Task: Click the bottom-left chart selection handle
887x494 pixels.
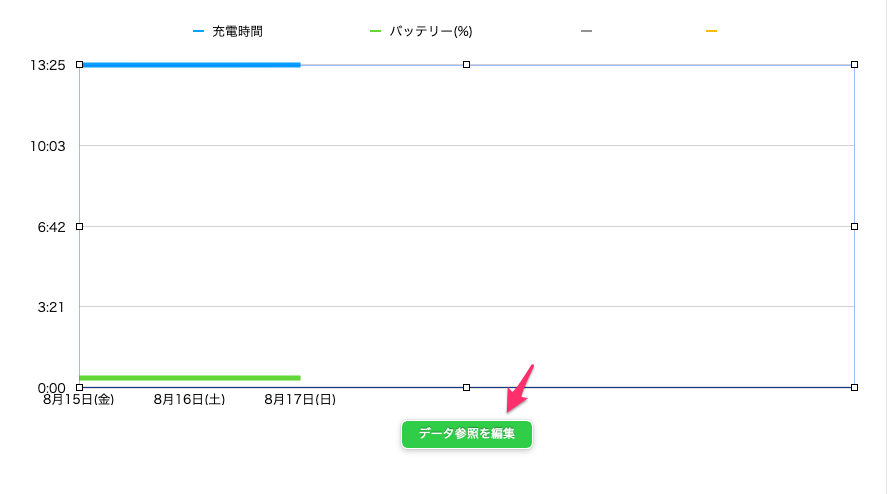Action: (x=80, y=388)
